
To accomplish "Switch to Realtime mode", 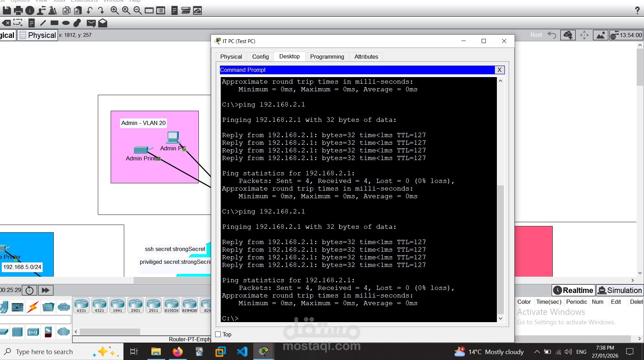I will [574, 290].
